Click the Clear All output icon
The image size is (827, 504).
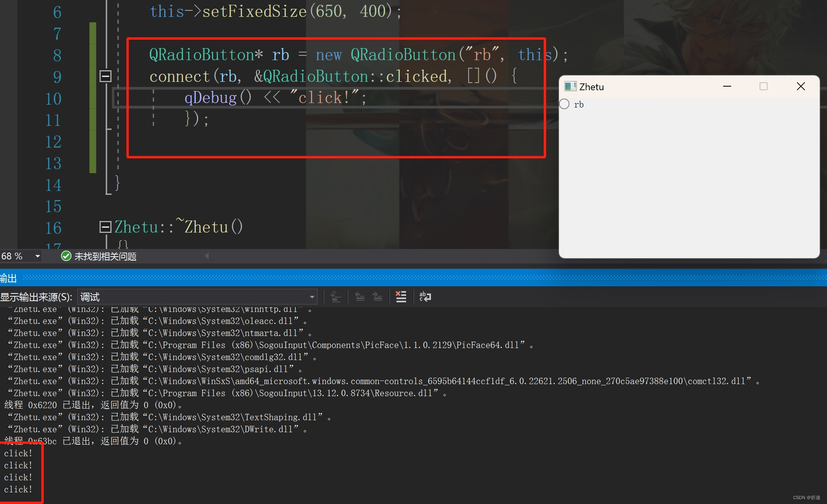401,297
